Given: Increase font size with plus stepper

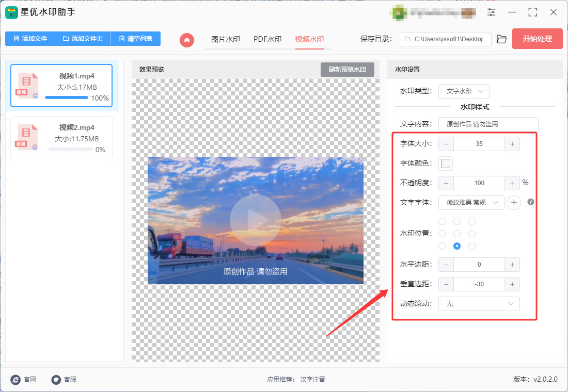Looking at the screenshot, I should click(512, 144).
